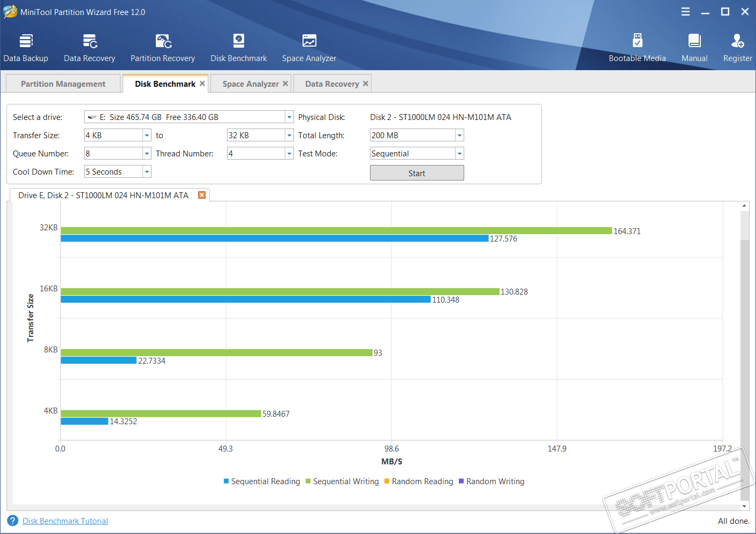Open the Manual
Image resolution: width=756 pixels, height=534 pixels.
click(x=694, y=48)
